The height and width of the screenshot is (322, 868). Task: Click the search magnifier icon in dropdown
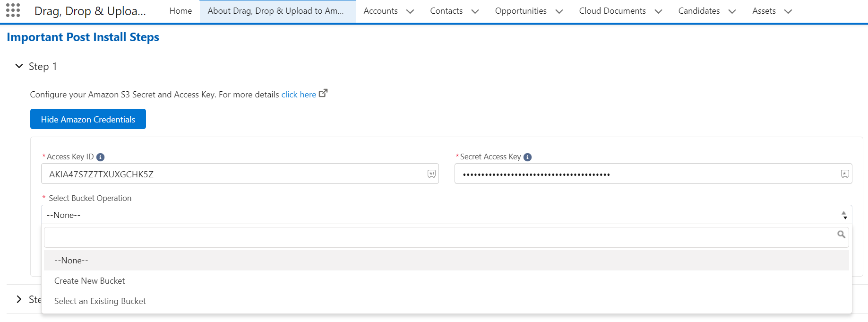click(x=841, y=235)
